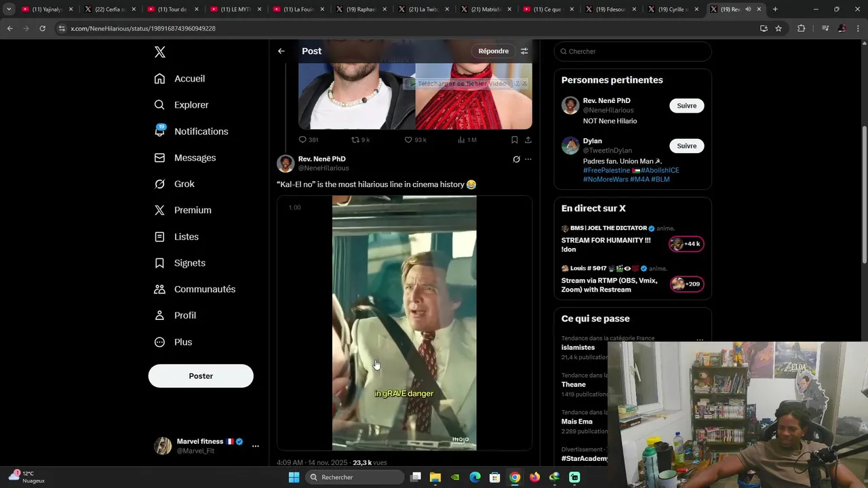This screenshot has height=488, width=868.
Task: Open Communautés in the sidebar
Action: (195, 289)
